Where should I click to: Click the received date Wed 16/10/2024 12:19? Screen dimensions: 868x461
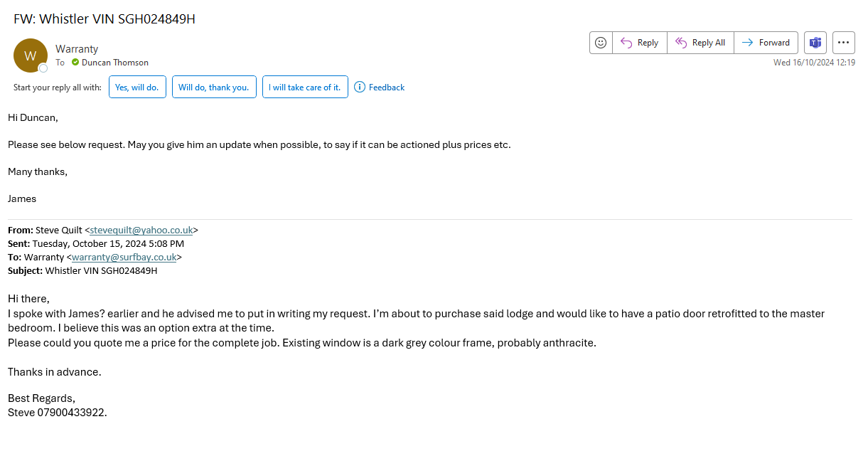click(814, 63)
